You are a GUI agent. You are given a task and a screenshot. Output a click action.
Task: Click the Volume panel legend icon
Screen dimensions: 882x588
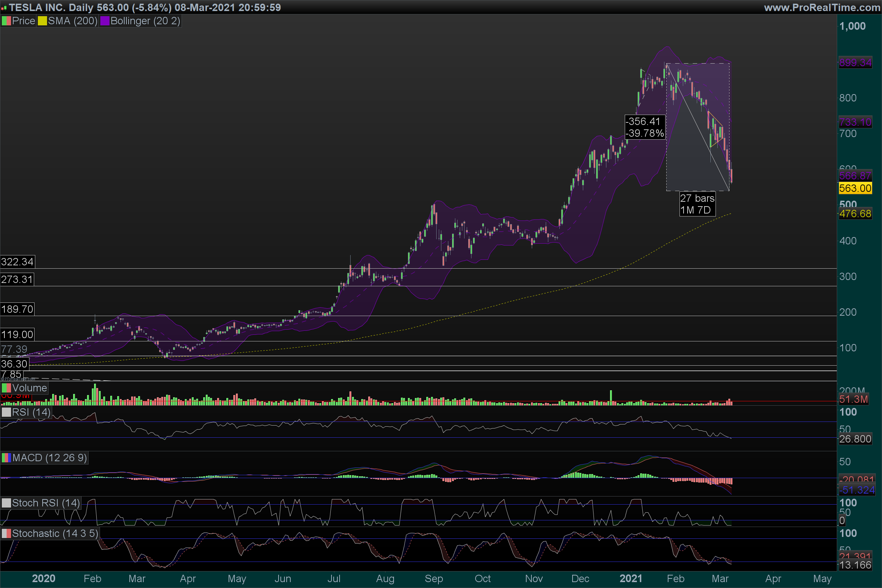tap(6, 388)
